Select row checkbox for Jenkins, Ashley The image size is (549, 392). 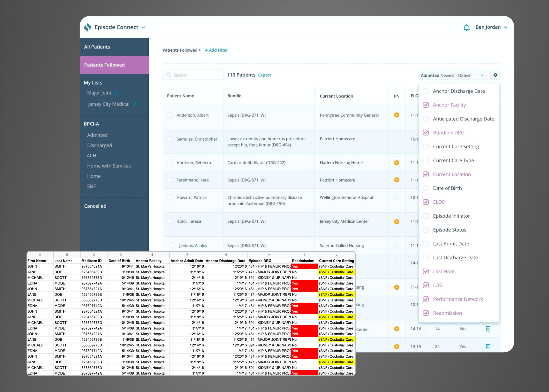pos(172,245)
